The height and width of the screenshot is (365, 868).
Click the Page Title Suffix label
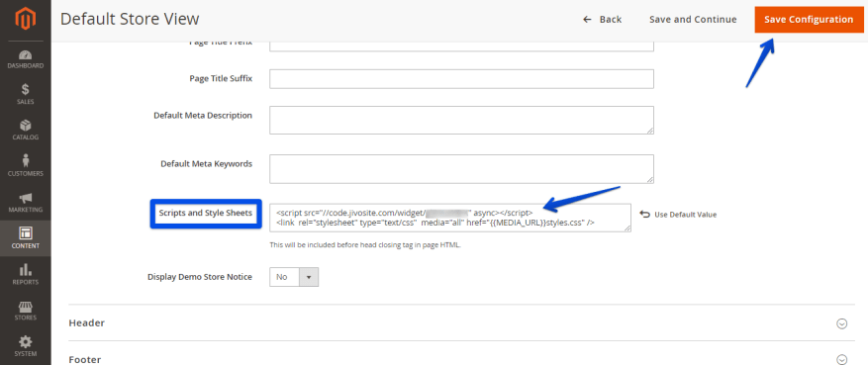pos(221,78)
